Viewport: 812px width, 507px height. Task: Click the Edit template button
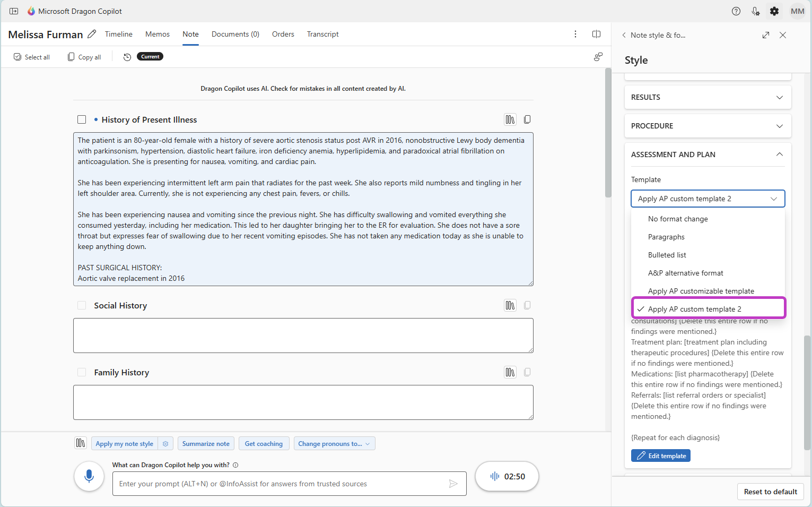pos(660,456)
